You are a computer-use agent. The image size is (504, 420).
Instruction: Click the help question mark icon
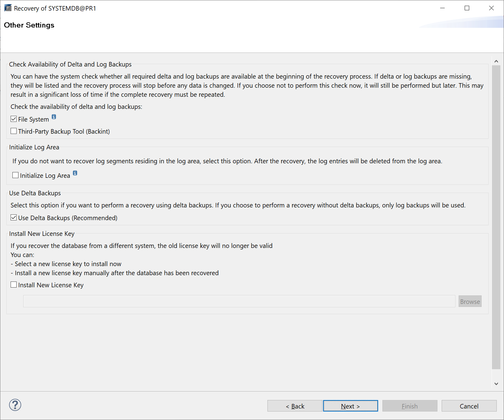click(15, 405)
